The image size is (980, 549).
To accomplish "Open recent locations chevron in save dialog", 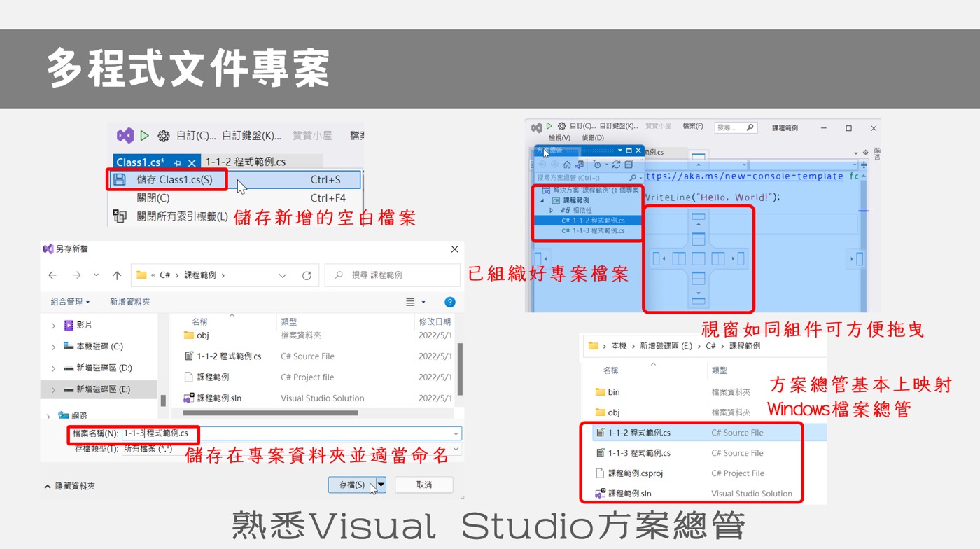I will pos(97,275).
